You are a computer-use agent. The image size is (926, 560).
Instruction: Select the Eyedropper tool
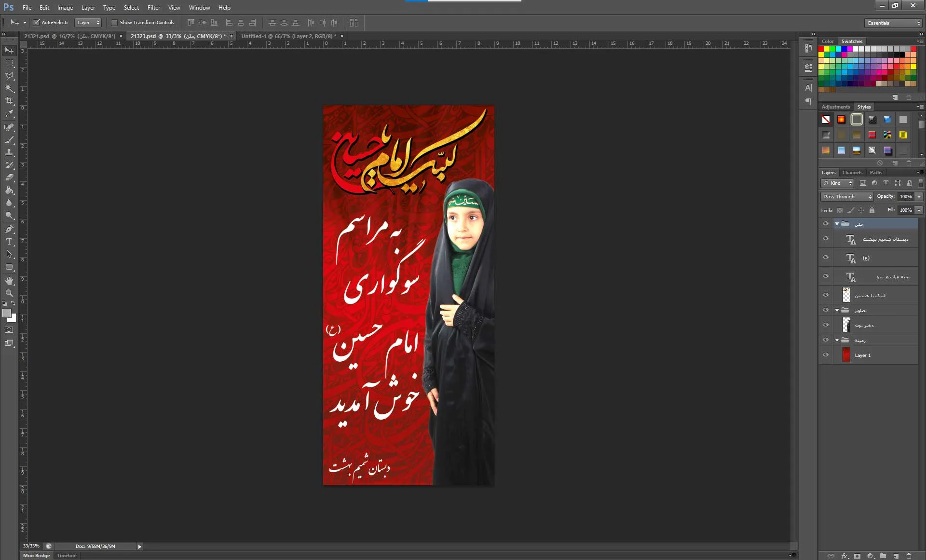pyautogui.click(x=9, y=113)
